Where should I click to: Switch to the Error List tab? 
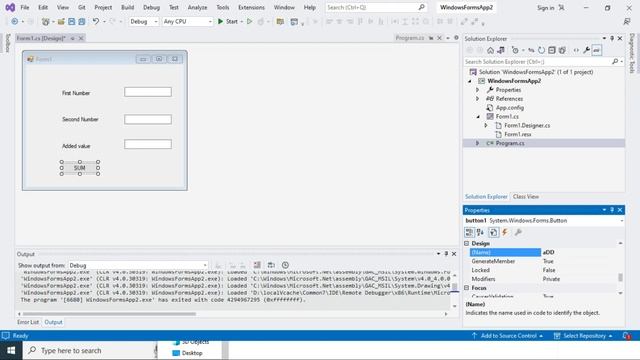click(x=28, y=322)
